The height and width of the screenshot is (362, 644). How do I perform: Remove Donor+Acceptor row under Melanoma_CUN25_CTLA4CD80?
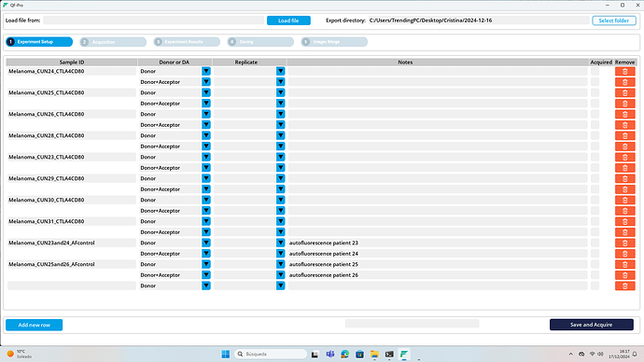[624, 104]
